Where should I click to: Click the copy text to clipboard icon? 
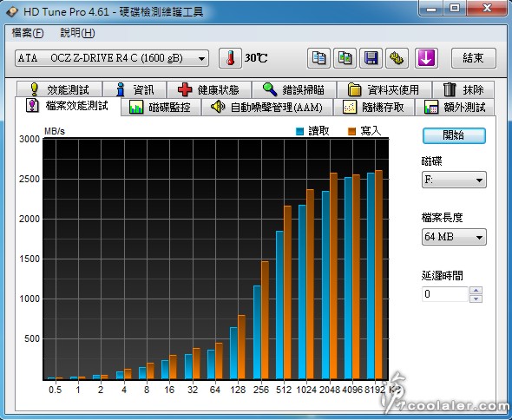pyautogui.click(x=318, y=58)
